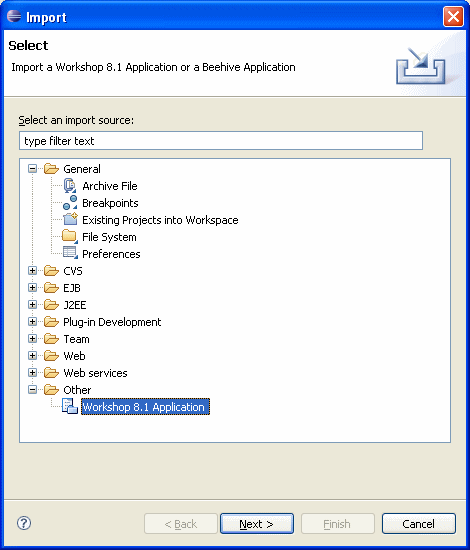This screenshot has height=550, width=470.
Task: Click the Plug-in Development folder icon
Action: pyautogui.click(x=51, y=322)
